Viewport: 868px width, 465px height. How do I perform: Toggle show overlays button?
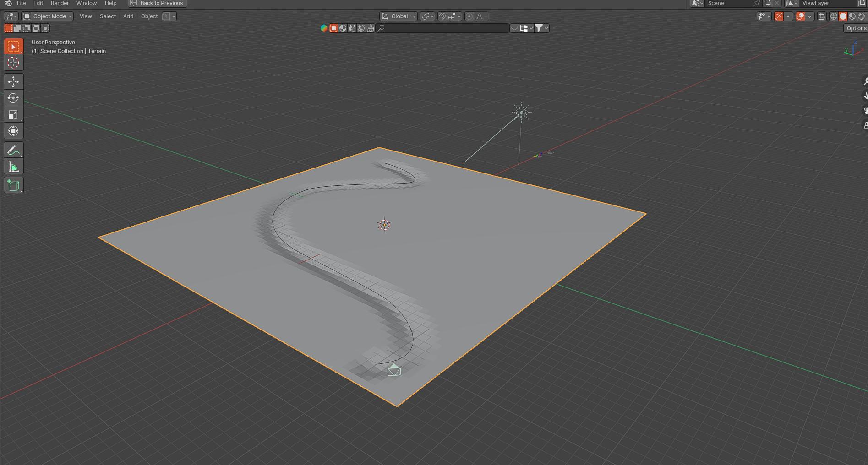point(800,16)
